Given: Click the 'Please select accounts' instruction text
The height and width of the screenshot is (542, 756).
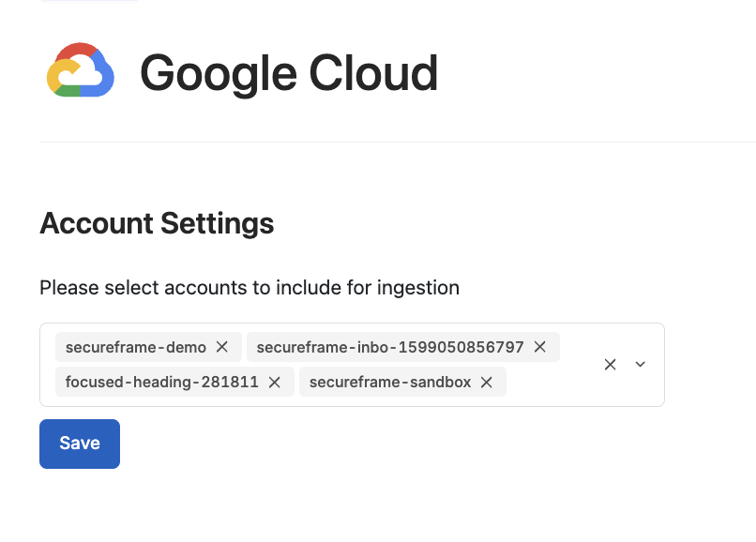Looking at the screenshot, I should click(x=249, y=288).
